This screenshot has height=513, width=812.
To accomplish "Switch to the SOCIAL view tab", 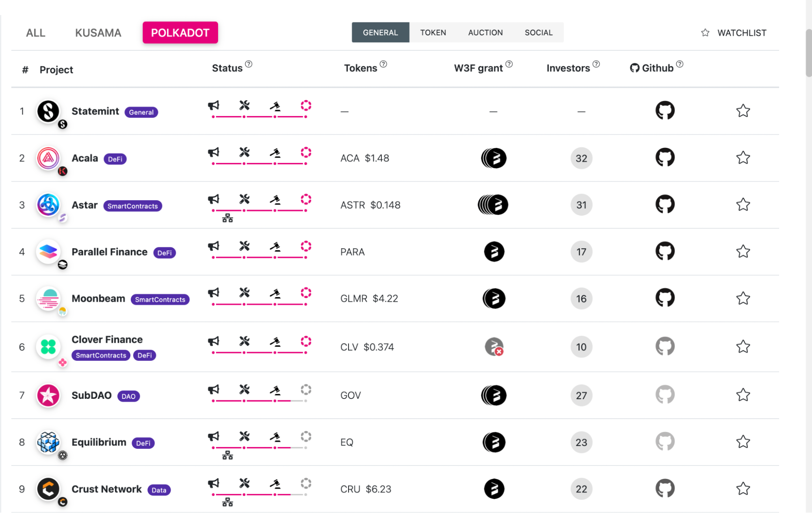I will click(x=539, y=32).
